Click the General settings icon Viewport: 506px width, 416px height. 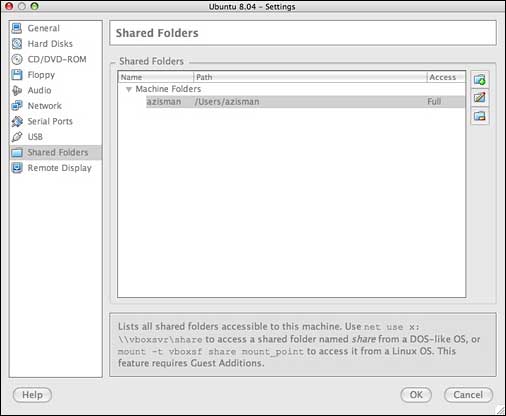pyautogui.click(x=17, y=28)
